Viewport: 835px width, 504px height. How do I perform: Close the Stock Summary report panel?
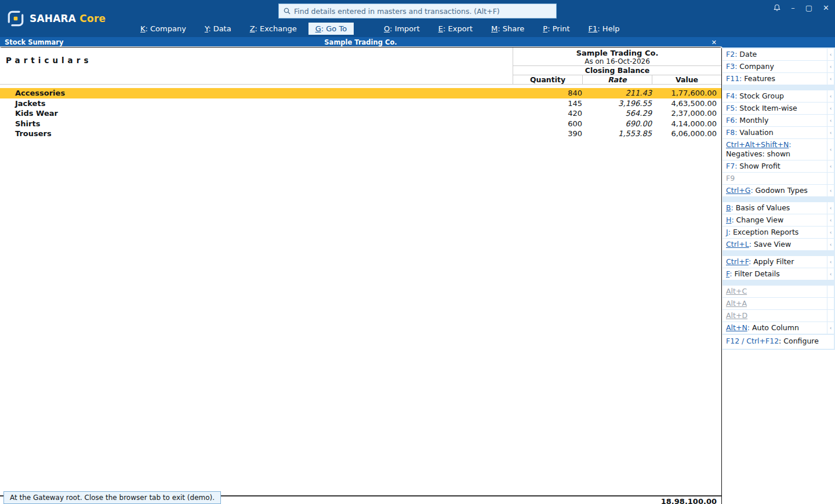[x=714, y=42]
